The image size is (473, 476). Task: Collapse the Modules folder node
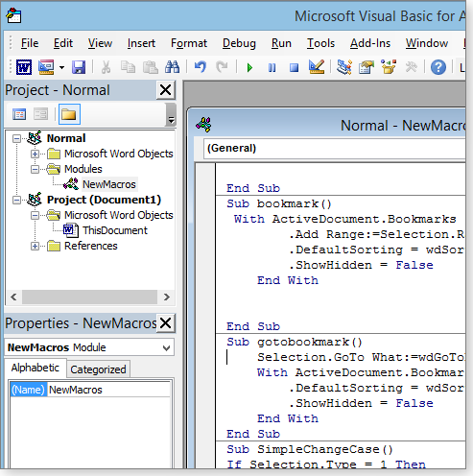point(35,169)
